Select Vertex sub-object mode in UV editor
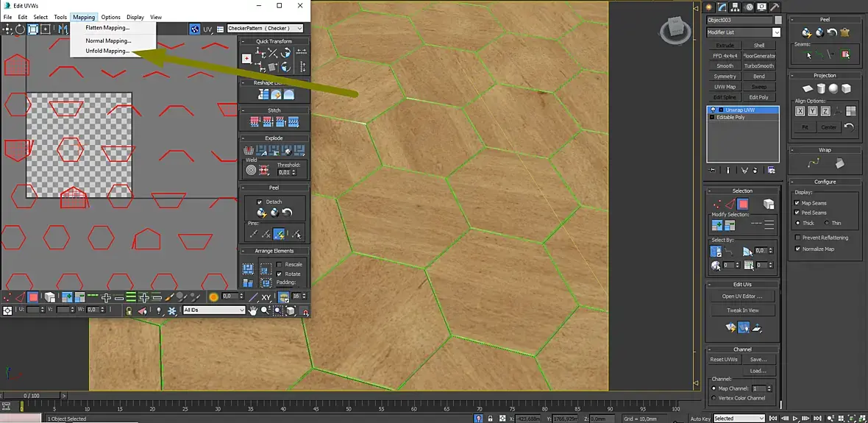The height and width of the screenshot is (423, 868). 7,297
